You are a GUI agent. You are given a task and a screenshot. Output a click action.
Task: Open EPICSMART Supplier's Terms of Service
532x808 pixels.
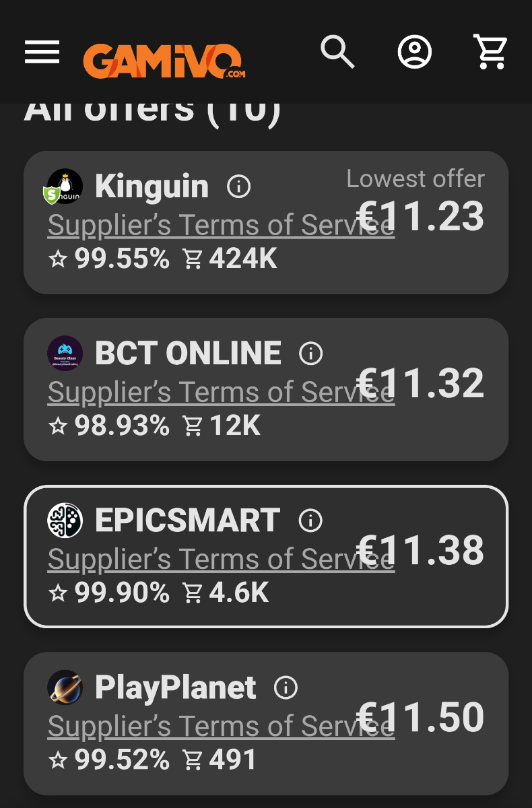221,559
